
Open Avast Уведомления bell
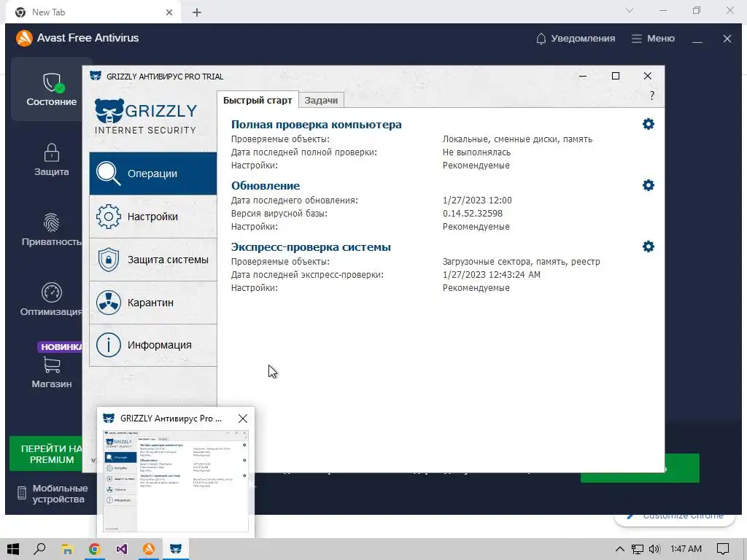tap(576, 39)
